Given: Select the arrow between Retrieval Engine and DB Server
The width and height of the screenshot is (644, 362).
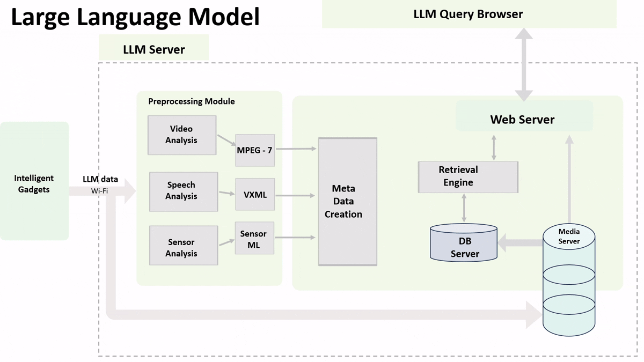Looking at the screenshot, I should pos(464,208).
